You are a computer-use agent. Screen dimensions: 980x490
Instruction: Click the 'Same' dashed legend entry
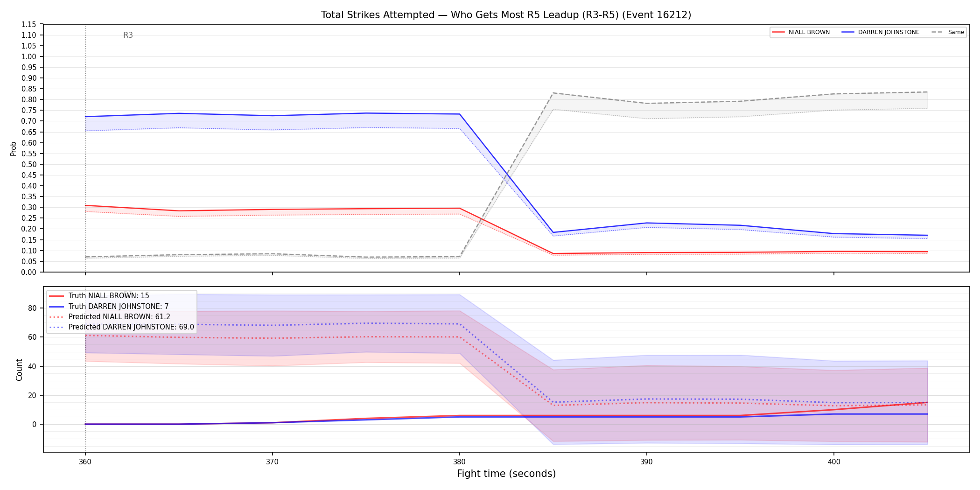[x=948, y=32]
